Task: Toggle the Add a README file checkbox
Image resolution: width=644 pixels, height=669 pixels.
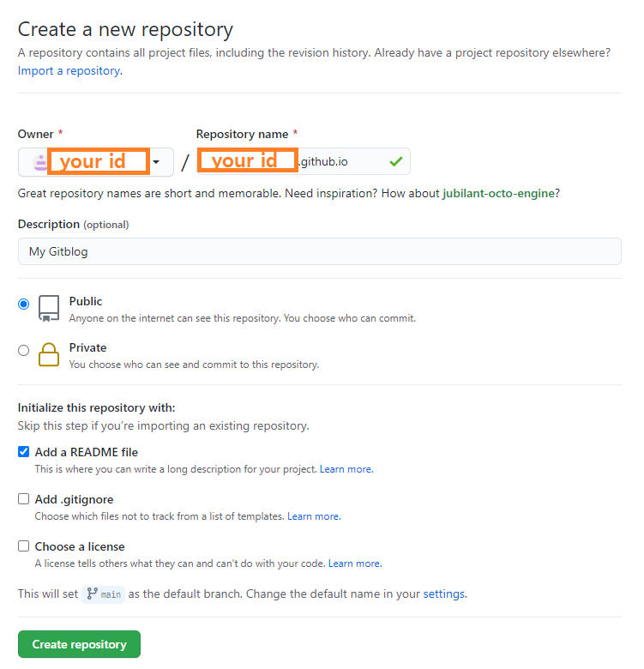Action: [x=23, y=451]
